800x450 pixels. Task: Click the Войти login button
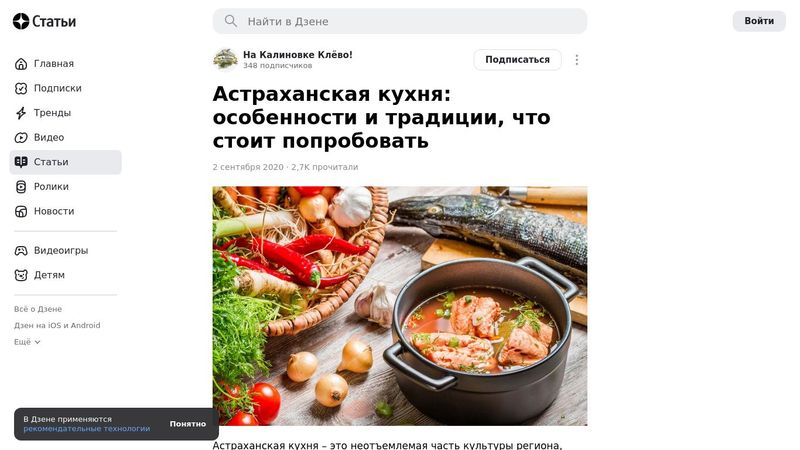click(759, 21)
